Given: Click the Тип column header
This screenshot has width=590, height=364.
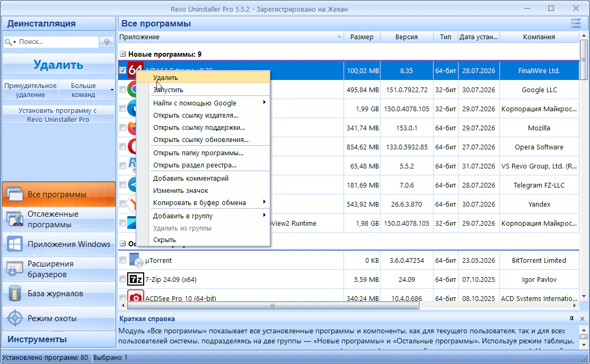Looking at the screenshot, I should (x=445, y=37).
